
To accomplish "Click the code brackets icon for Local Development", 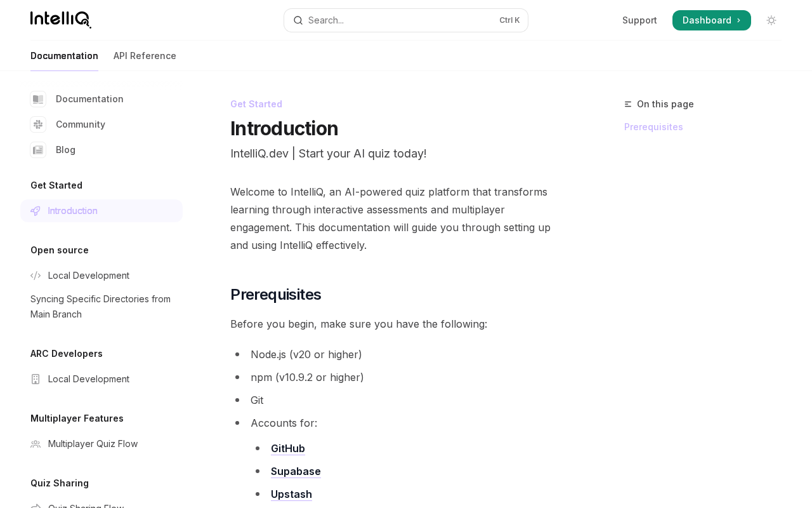I will (x=36, y=276).
